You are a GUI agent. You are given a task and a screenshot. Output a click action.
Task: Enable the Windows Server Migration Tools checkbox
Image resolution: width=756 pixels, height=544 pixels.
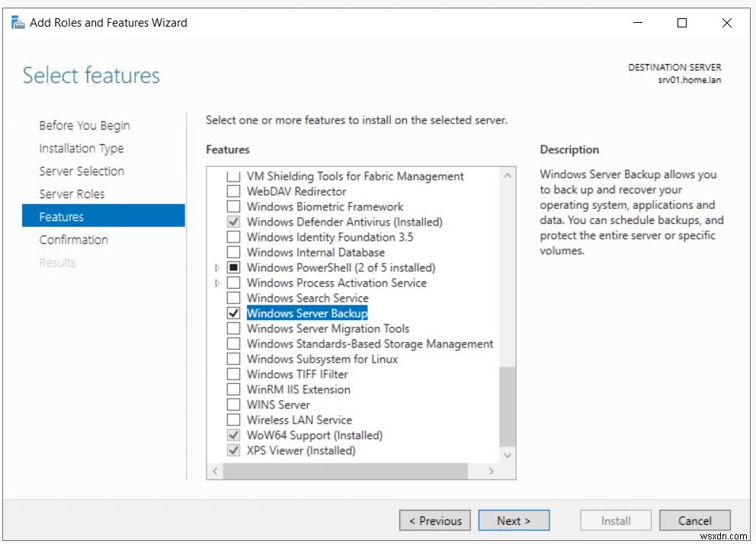(234, 328)
